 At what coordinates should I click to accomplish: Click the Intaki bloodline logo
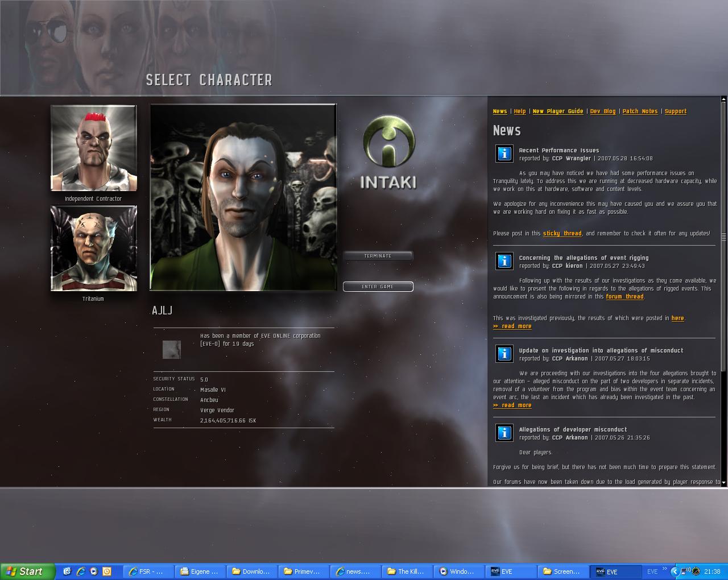pyautogui.click(x=388, y=152)
